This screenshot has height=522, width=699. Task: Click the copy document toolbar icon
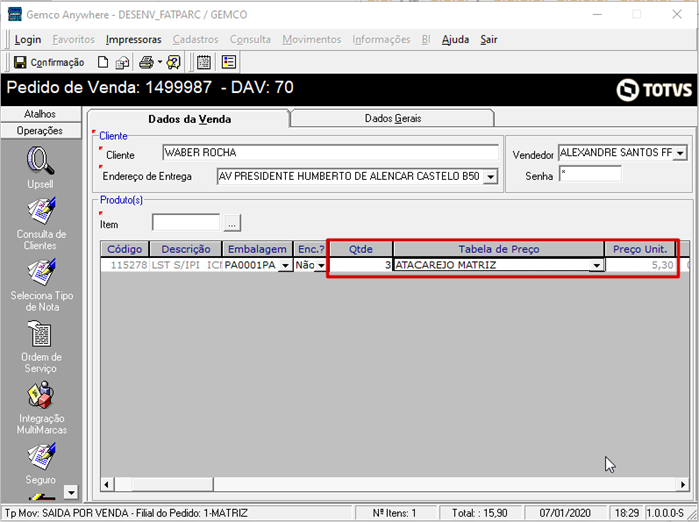coord(122,62)
